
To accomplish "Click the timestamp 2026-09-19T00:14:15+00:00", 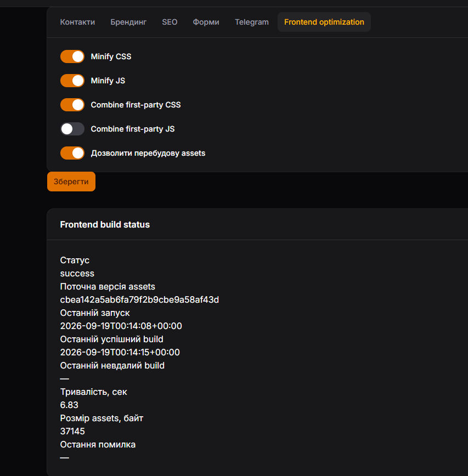I will (x=120, y=353).
